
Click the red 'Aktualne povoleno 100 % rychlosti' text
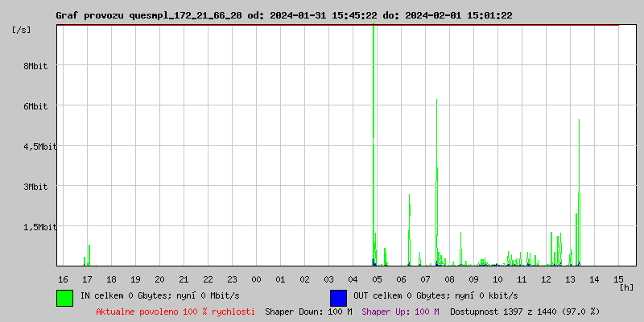(175, 312)
